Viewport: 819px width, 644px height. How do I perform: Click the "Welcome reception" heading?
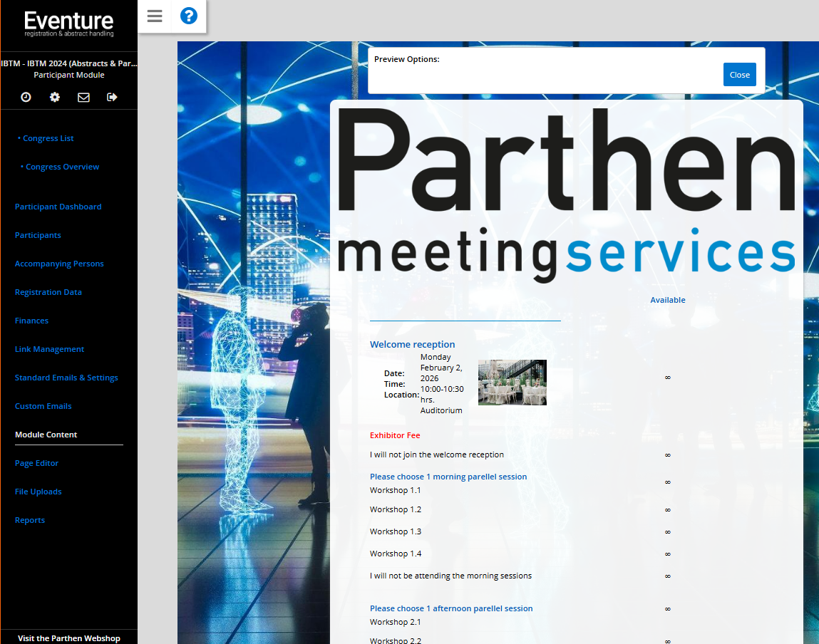pos(412,345)
